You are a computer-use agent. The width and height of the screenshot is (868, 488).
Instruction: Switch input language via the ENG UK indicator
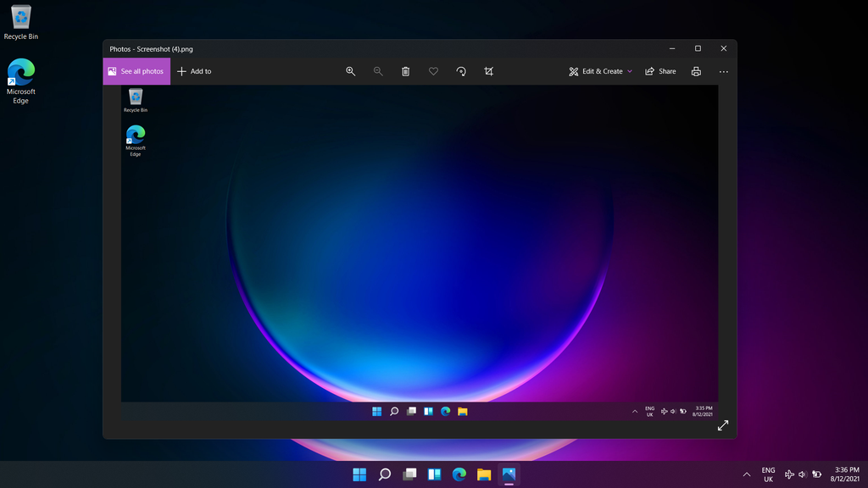point(768,474)
